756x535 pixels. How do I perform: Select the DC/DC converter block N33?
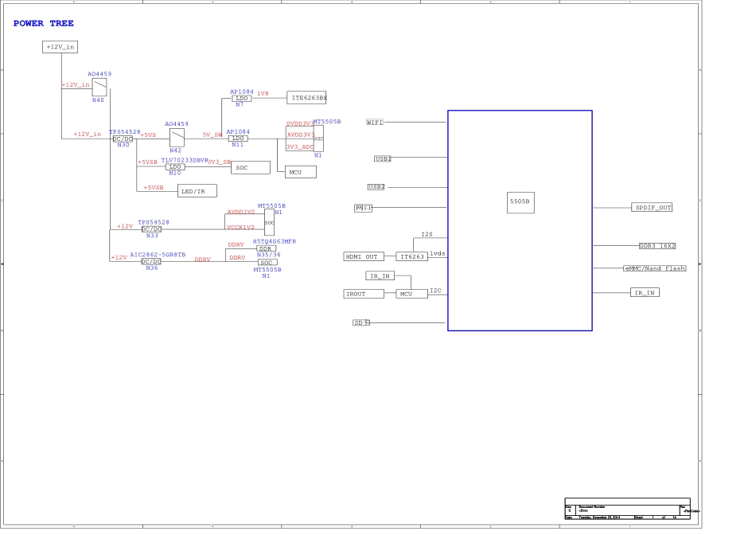pyautogui.click(x=151, y=229)
